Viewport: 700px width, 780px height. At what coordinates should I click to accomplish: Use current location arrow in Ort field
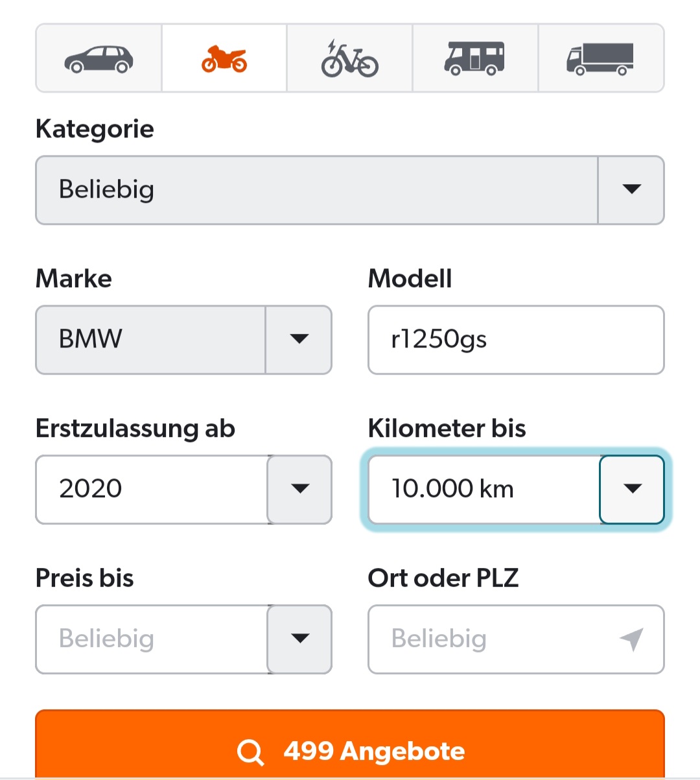click(x=632, y=639)
